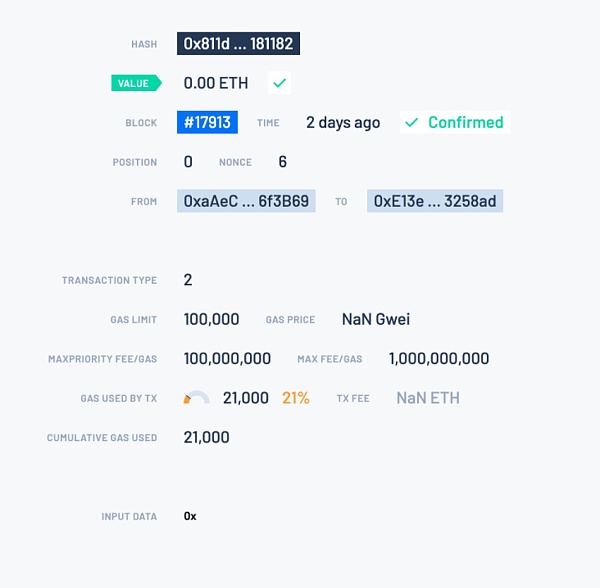Open the To address 0xE13e ... 3258ad
Image resolution: width=600 pixels, height=588 pixels.
(435, 201)
